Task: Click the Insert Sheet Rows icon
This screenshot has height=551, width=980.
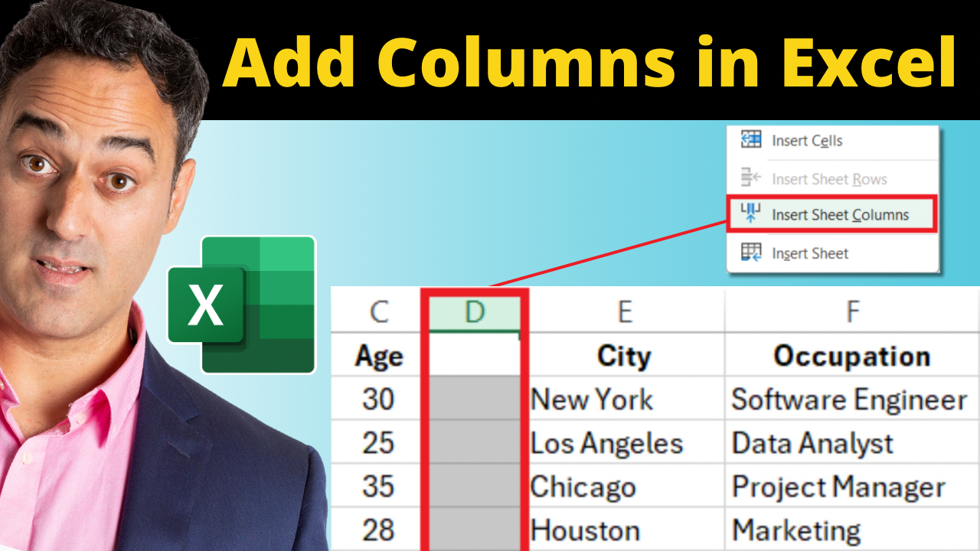Action: pyautogui.click(x=751, y=178)
